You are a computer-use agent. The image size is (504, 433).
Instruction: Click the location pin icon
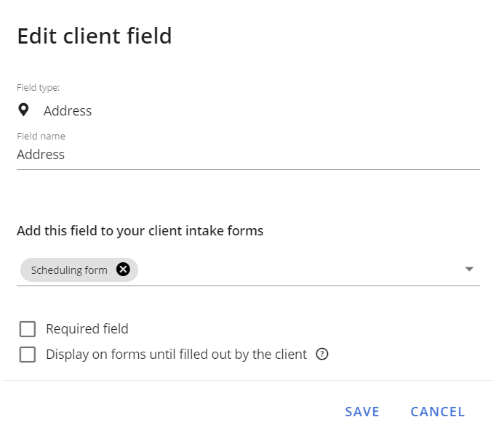[x=23, y=110]
